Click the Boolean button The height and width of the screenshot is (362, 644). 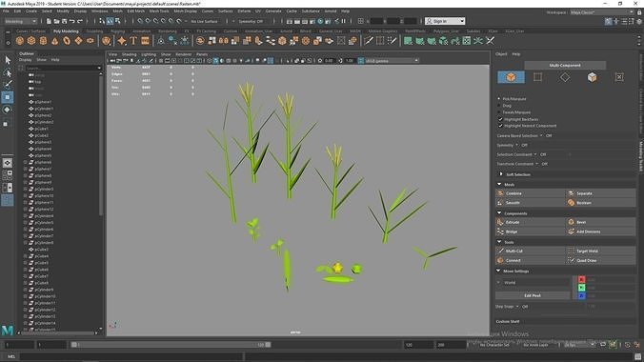point(600,203)
